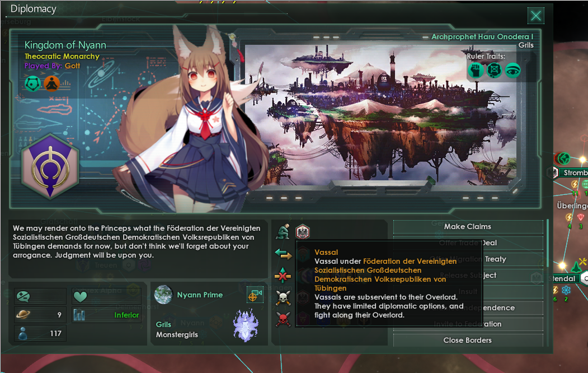Screen dimensions: 588x373
Task: Click the green and yellow trade arrows icon
Action: 283,254
